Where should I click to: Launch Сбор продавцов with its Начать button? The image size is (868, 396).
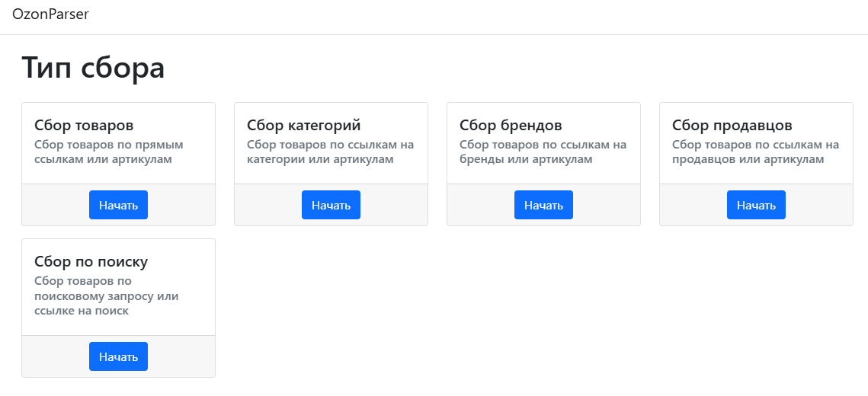click(x=756, y=205)
